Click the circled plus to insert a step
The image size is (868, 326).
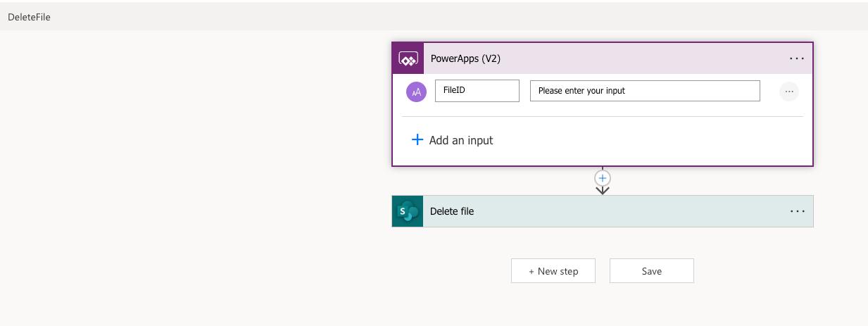click(x=603, y=178)
